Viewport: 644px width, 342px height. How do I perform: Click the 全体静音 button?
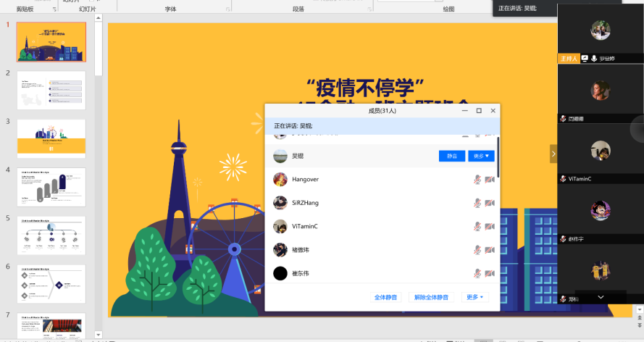[x=387, y=297]
